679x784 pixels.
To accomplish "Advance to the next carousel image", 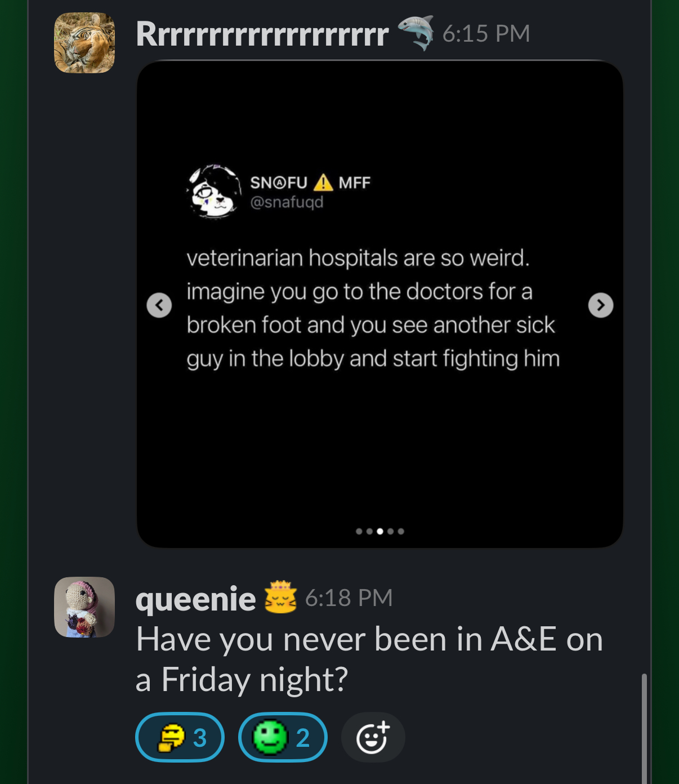I will point(601,305).
